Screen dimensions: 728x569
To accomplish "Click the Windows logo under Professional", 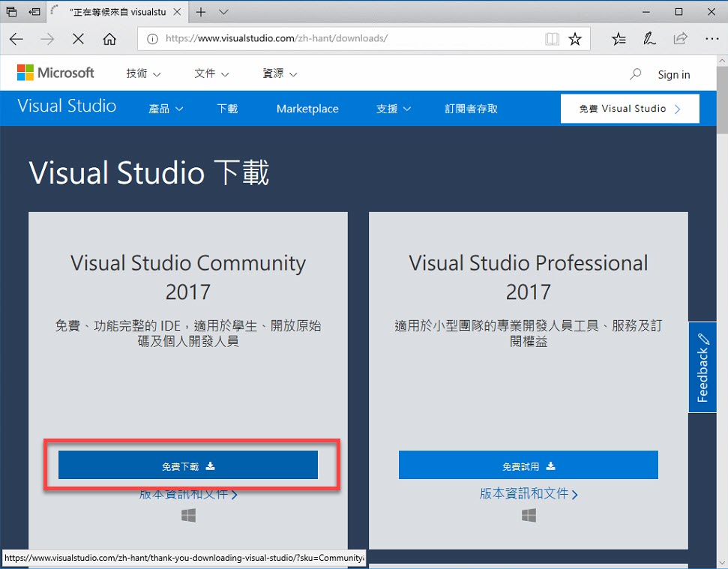I will pos(529,515).
